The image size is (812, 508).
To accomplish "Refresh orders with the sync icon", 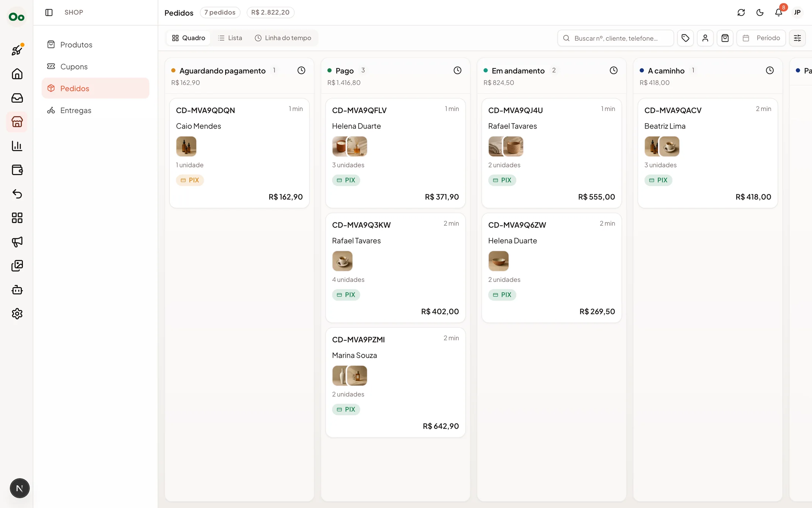I will coord(741,13).
